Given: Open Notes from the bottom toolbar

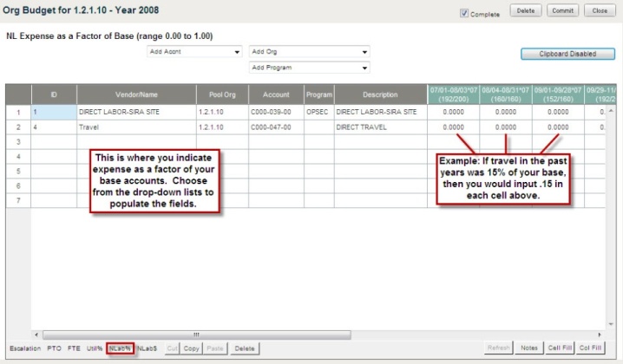Looking at the screenshot, I should (529, 348).
